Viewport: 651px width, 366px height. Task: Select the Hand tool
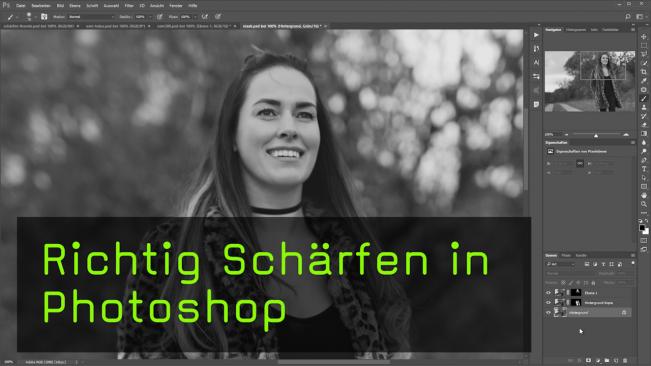[644, 195]
